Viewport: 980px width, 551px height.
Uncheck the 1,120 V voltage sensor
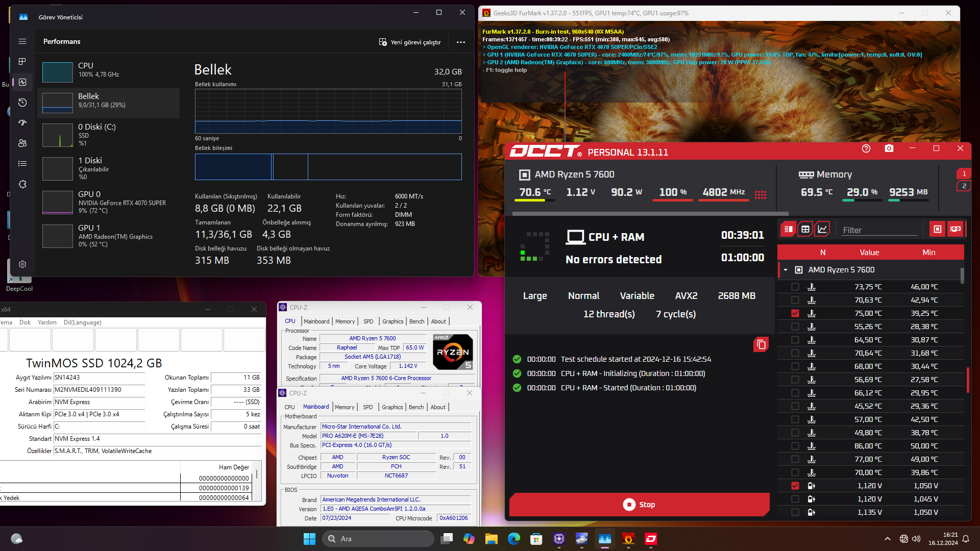(x=795, y=486)
